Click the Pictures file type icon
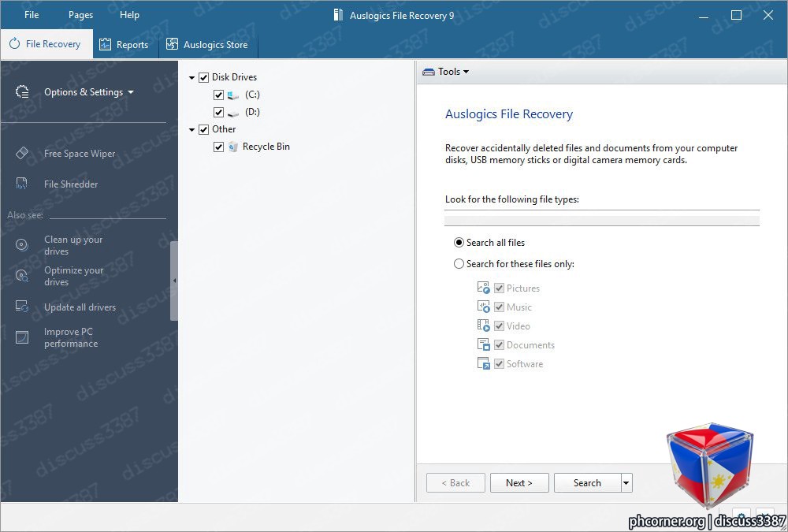788x532 pixels. [483, 288]
